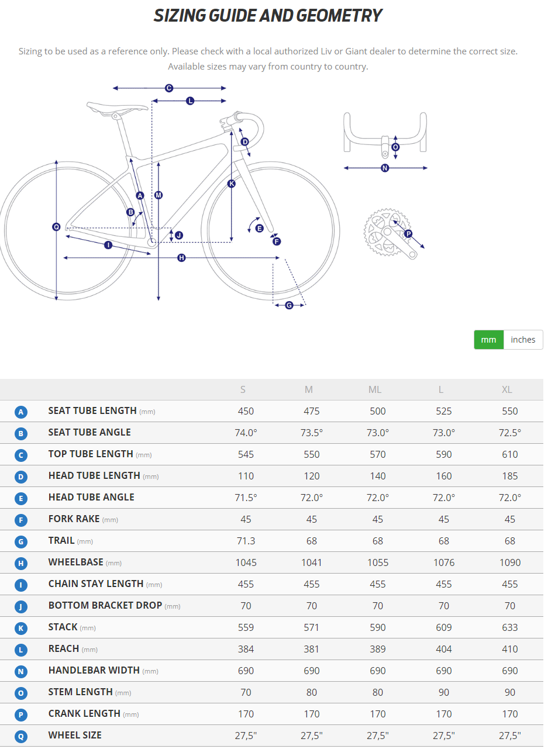Click the Sizing Guide and Geometry heading

[x=268, y=16]
